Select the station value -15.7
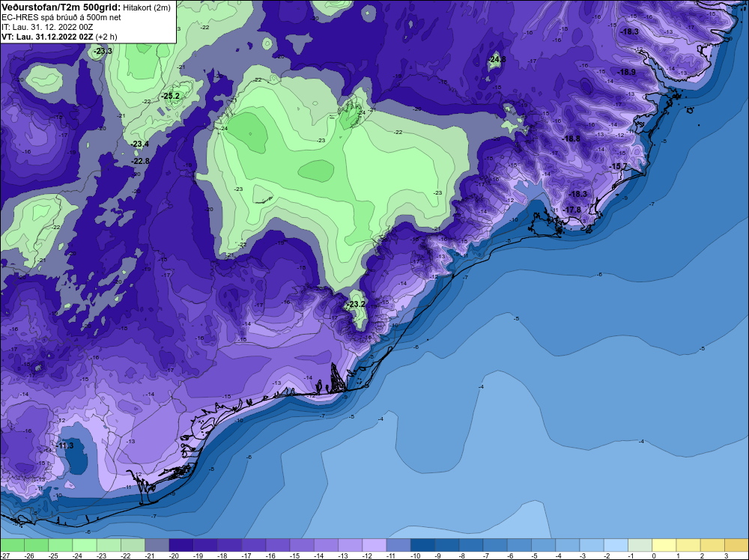The image size is (749, 560). (x=619, y=166)
